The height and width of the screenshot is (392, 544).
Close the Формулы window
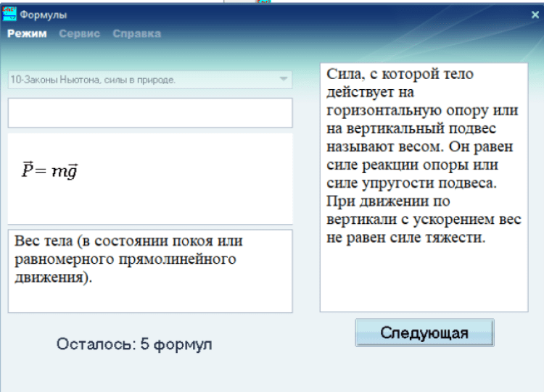(x=535, y=14)
